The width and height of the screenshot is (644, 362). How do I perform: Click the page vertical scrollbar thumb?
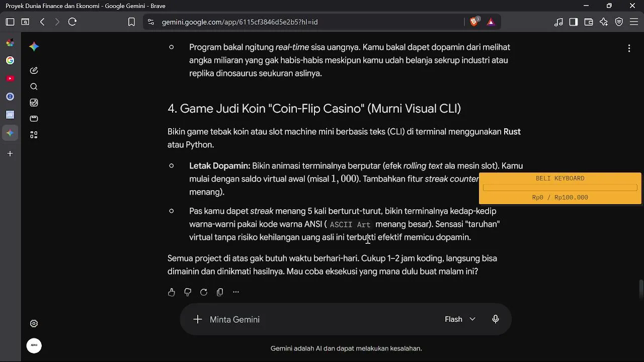[x=641, y=289]
